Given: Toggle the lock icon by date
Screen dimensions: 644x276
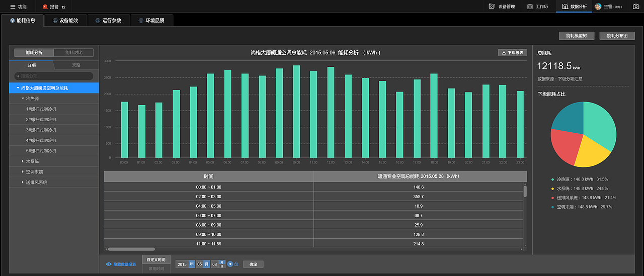Looking at the screenshot, I should point(236,264).
